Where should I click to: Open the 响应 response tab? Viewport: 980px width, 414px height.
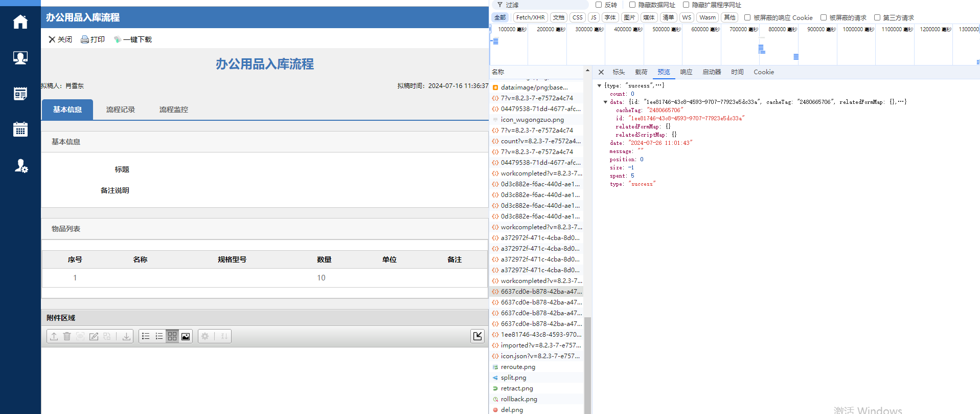click(686, 72)
